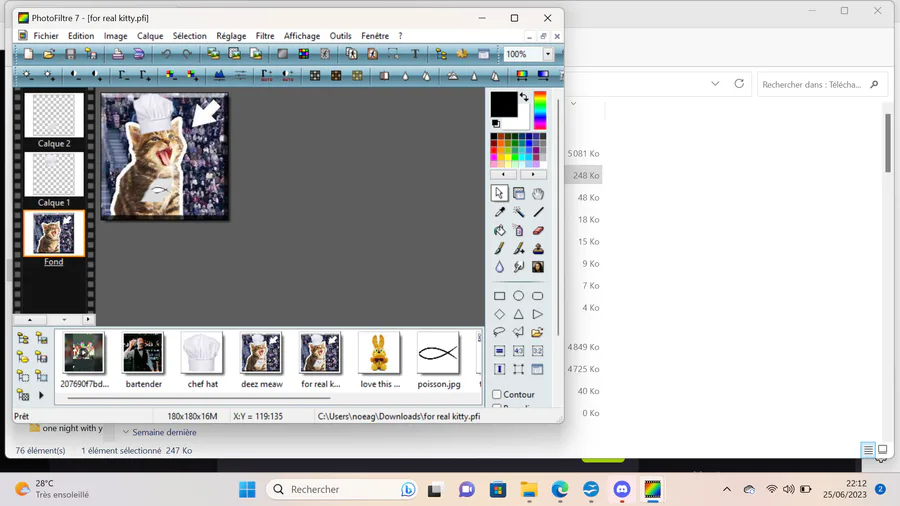Pick a hue from the rainbow spectrum bar
900x506 pixels.
540,110
